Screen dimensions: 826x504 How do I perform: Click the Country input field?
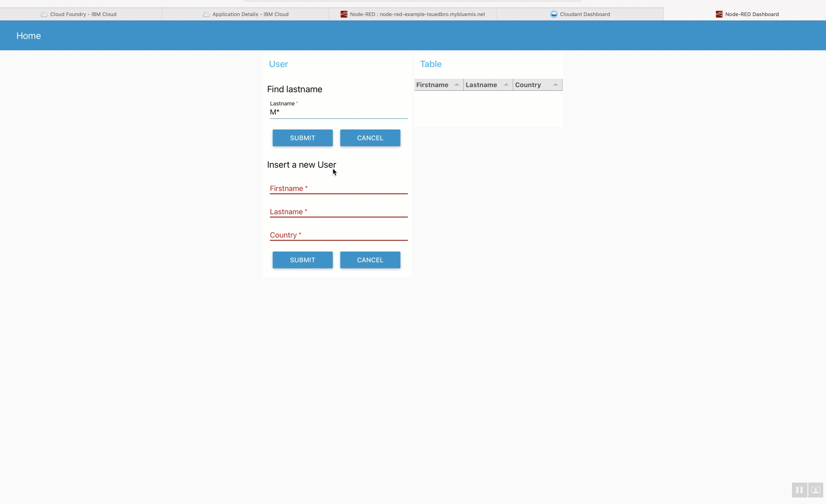(x=338, y=235)
